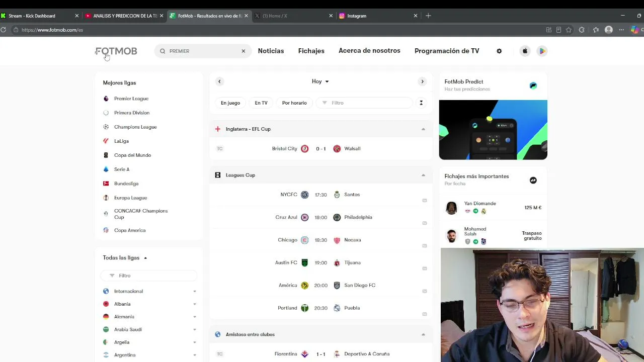This screenshot has width=644, height=362.
Task: Open the transfers icon beside Fichajes más Importantes
Action: point(533,180)
